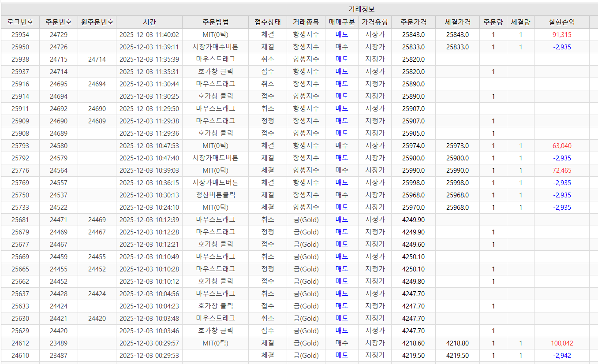Click the 거래종목 column header
The width and height of the screenshot is (598, 364).
(306, 22)
